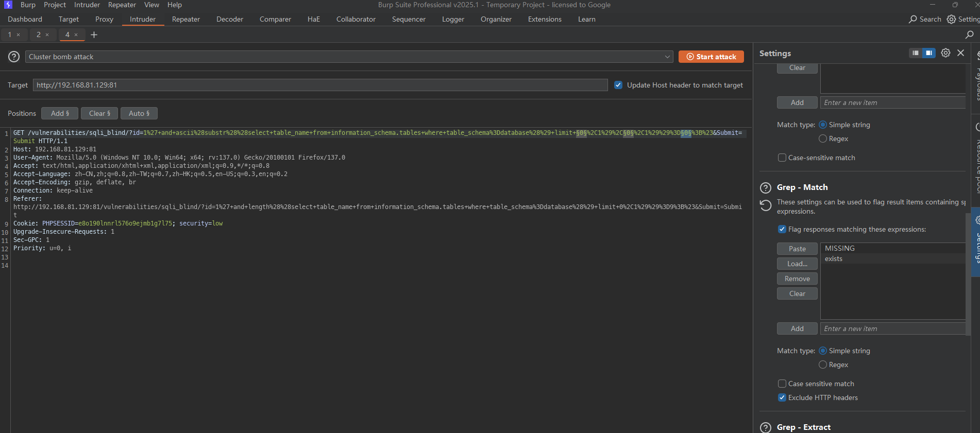Screen dimensions: 980x433
Task: Open the Learn tab
Action: coord(587,19)
